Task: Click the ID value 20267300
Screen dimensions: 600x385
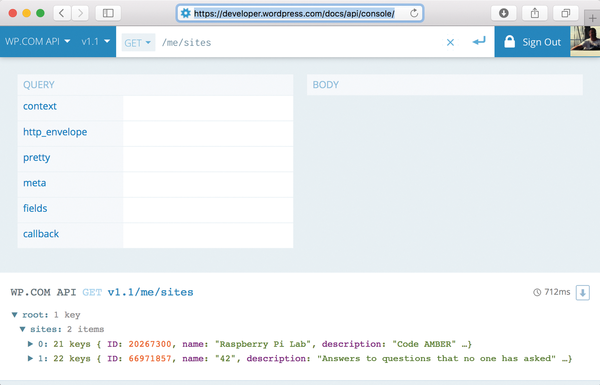Action: pyautogui.click(x=150, y=344)
